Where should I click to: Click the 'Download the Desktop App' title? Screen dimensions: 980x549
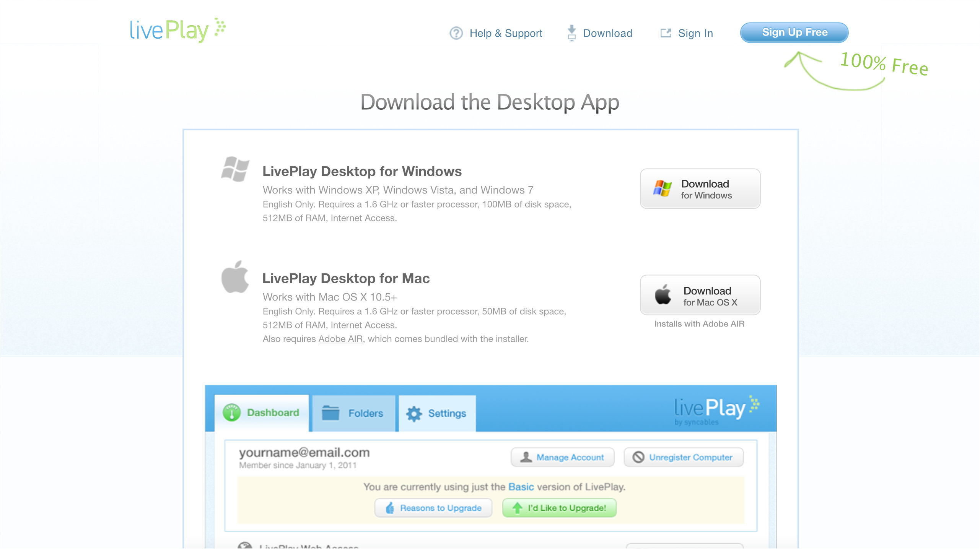tap(490, 102)
